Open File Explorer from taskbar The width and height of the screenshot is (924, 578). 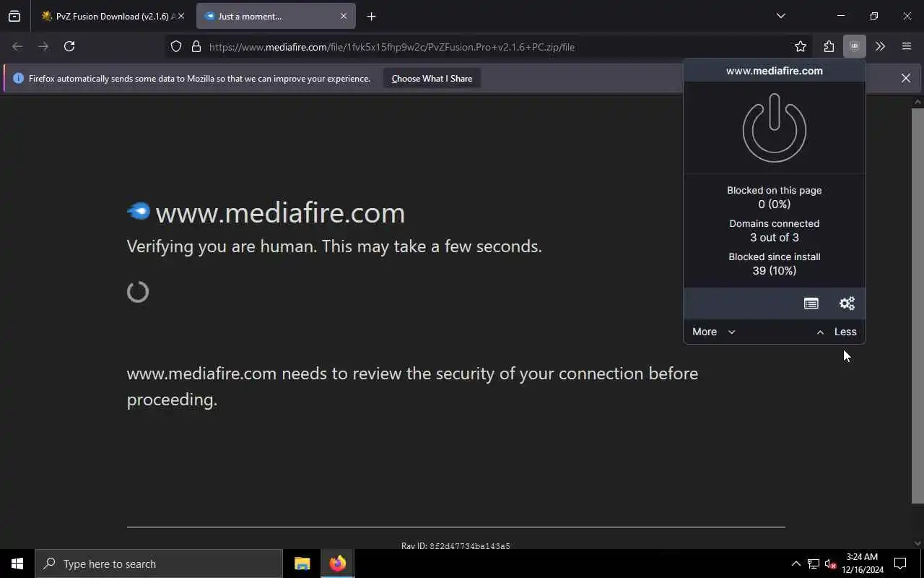(302, 564)
